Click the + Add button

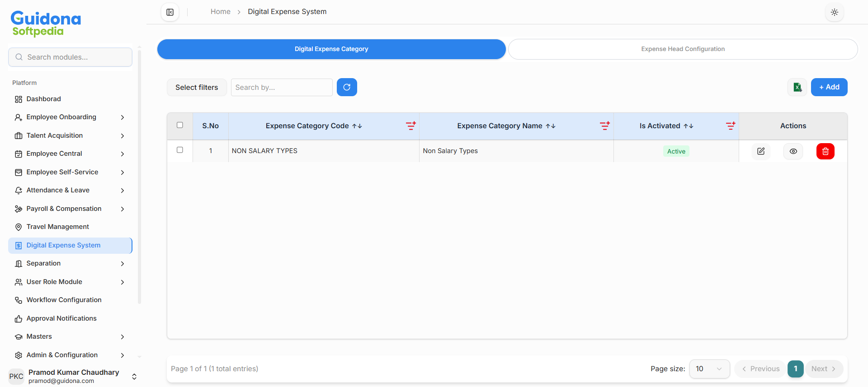(x=829, y=87)
